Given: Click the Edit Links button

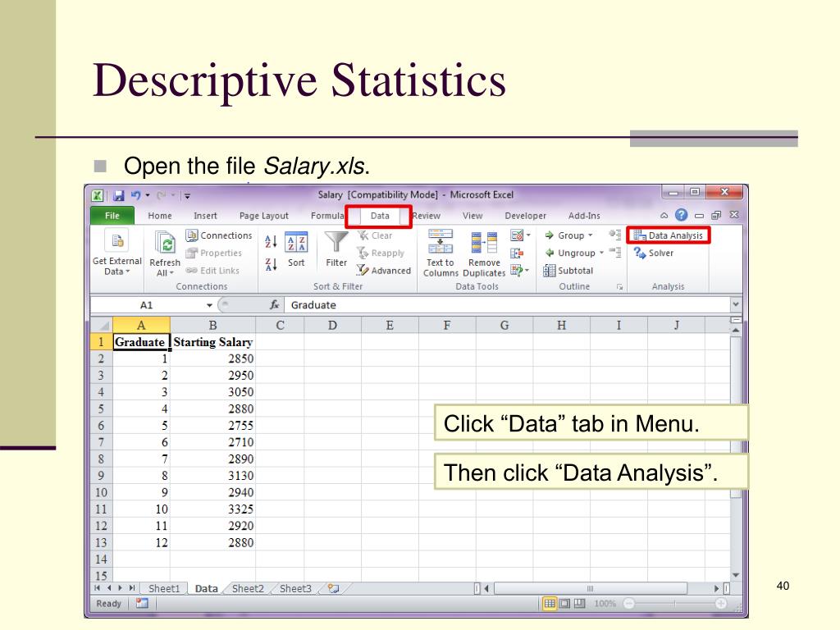Looking at the screenshot, I should (212, 271).
